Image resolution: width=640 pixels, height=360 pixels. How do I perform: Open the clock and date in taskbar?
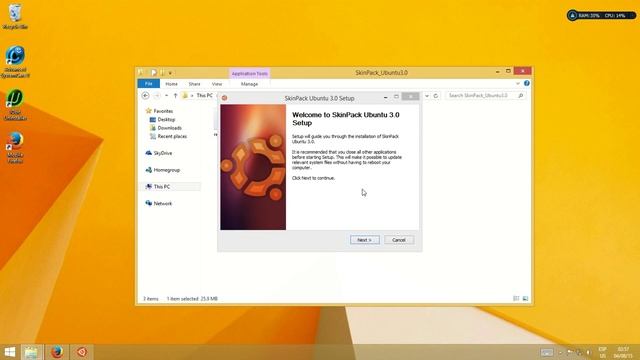coord(623,352)
